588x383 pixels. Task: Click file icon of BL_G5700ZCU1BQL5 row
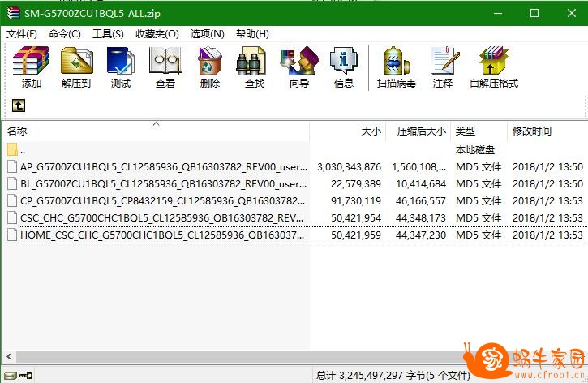point(12,183)
